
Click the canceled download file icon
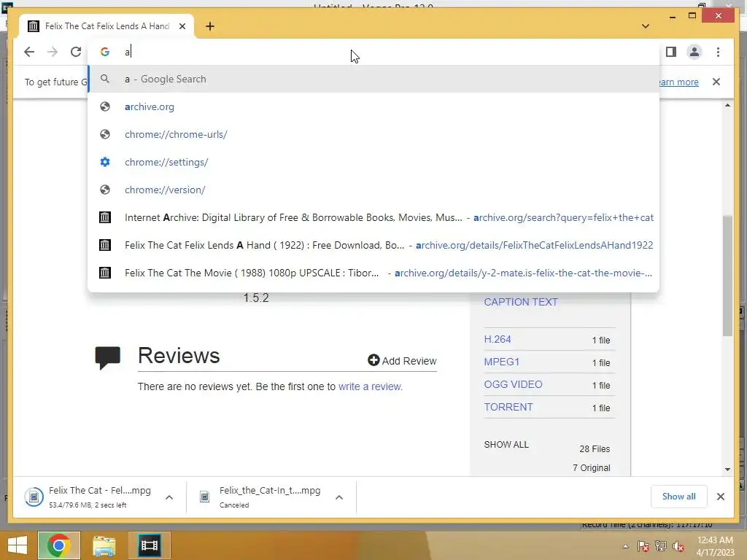(204, 497)
